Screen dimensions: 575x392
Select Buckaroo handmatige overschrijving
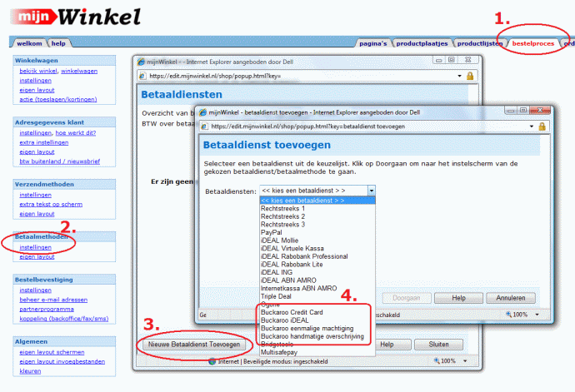coord(317,336)
